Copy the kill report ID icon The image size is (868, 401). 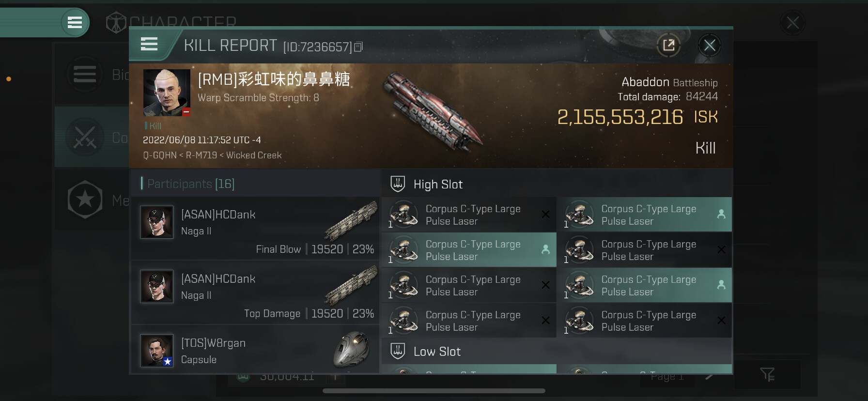358,47
